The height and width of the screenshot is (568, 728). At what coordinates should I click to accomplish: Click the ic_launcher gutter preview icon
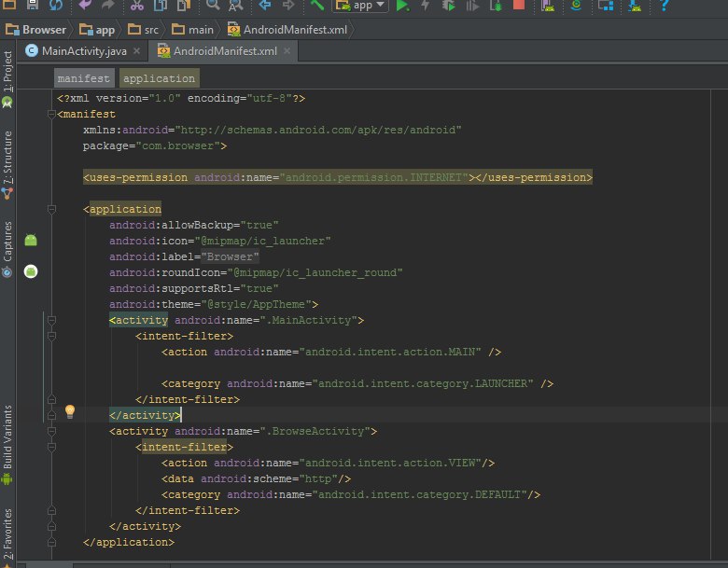31,241
